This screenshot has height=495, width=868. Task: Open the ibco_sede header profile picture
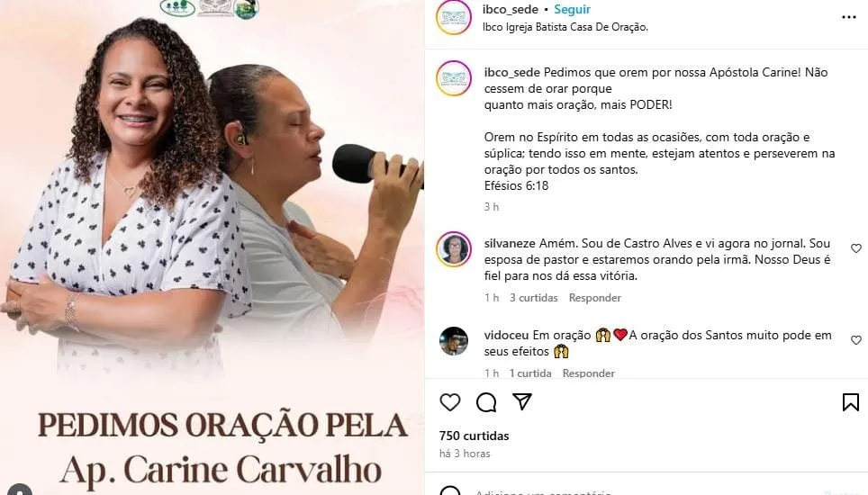[454, 17]
